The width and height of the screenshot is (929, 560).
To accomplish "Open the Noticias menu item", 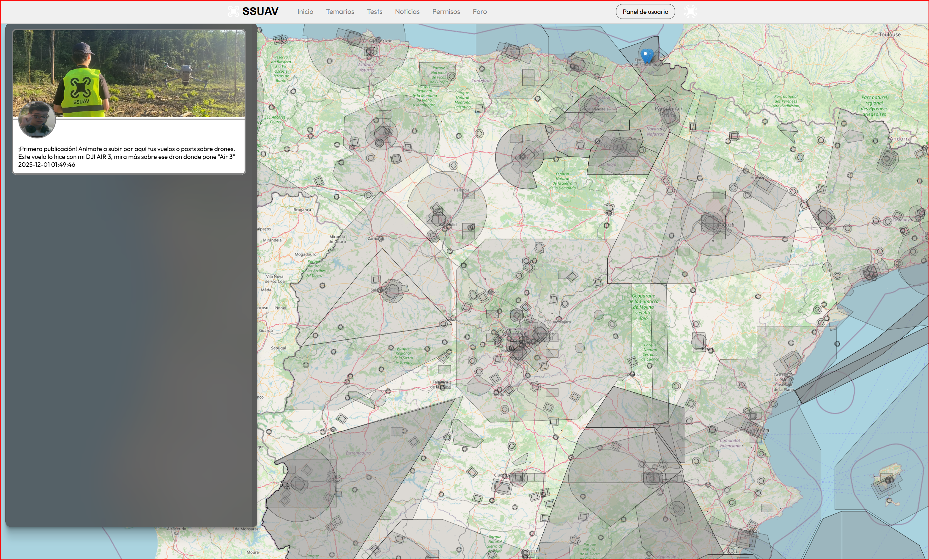I will tap(407, 12).
